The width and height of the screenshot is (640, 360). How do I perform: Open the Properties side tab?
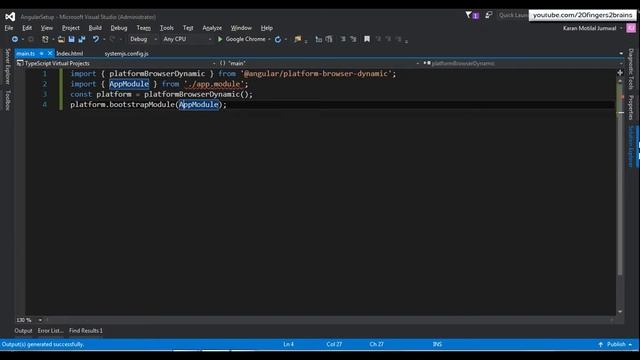tap(631, 107)
